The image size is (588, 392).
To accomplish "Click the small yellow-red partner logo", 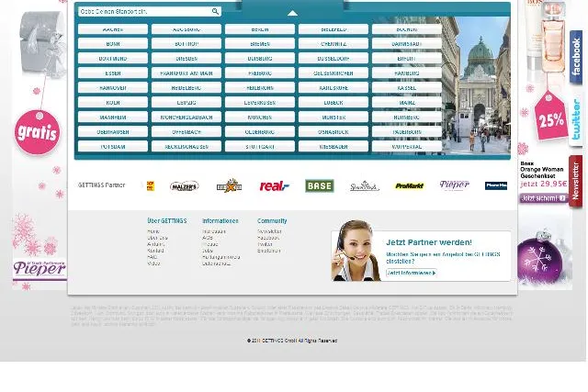I will [151, 185].
